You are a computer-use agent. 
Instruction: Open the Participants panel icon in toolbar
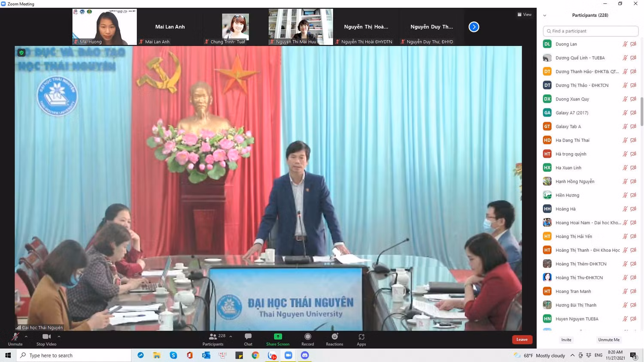(x=213, y=337)
